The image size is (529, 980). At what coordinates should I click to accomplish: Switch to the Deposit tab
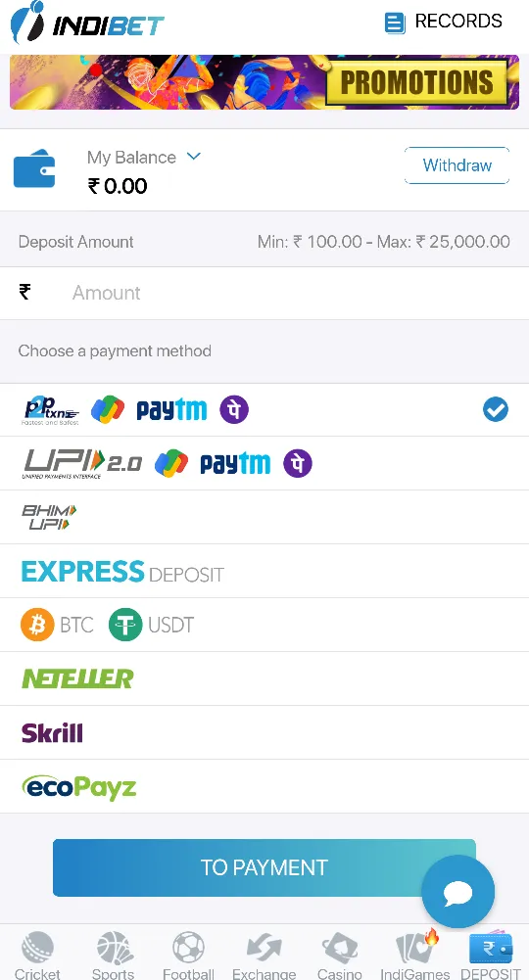click(491, 955)
